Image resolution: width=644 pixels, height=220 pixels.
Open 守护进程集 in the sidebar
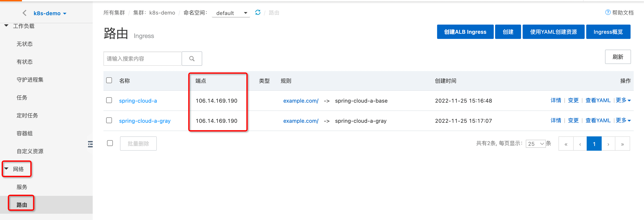pos(30,80)
